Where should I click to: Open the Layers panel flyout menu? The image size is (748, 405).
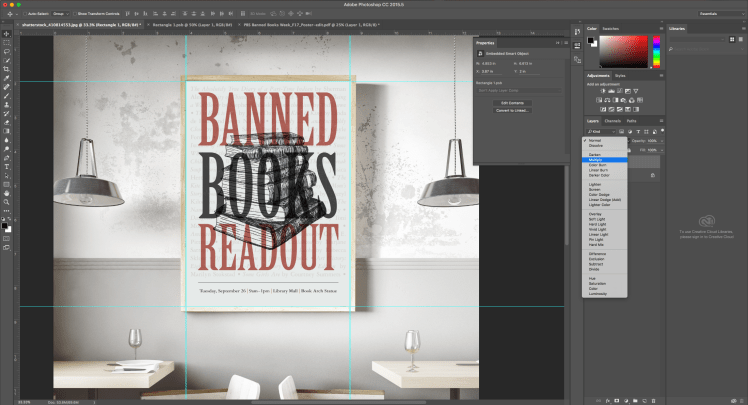click(x=661, y=121)
